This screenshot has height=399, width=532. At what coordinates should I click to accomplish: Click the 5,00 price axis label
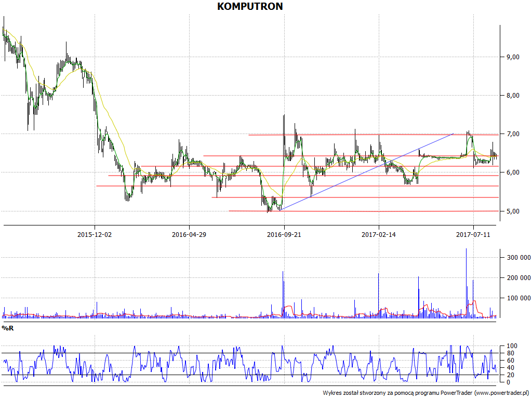pos(513,211)
